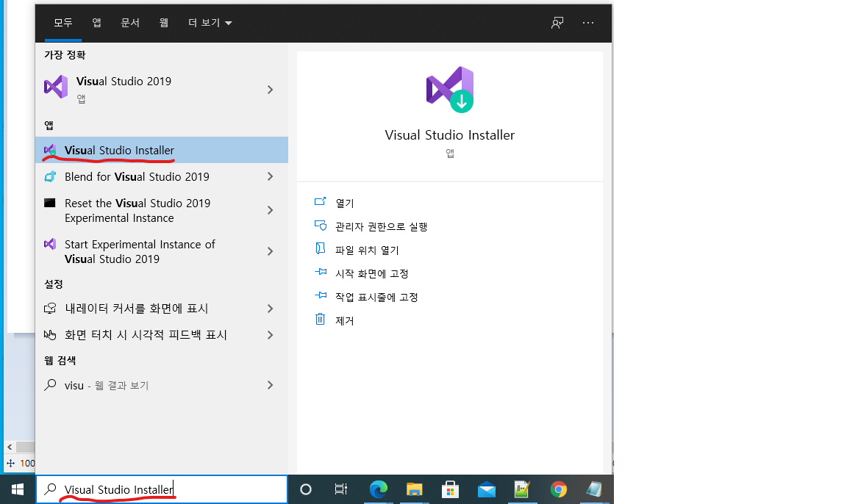Open File Explorer from taskbar
This screenshot has width=847, height=504.
click(x=415, y=489)
